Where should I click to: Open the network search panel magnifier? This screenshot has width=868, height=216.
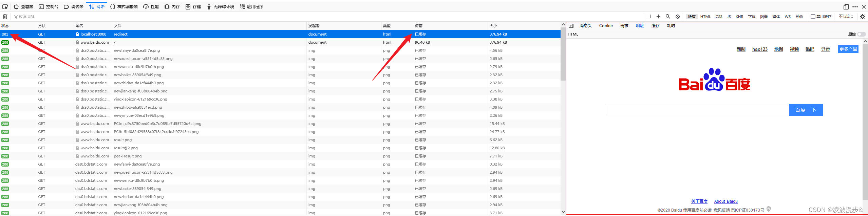pyautogui.click(x=668, y=17)
